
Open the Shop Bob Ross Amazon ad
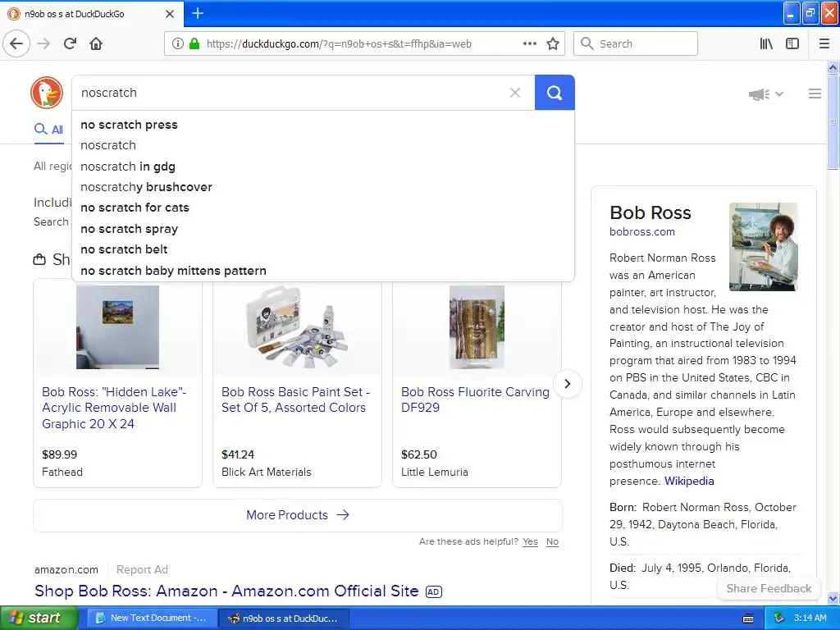click(x=226, y=591)
